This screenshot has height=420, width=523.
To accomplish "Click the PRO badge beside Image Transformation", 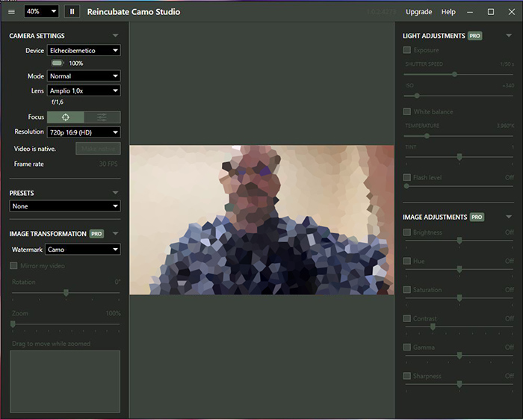I will [96, 234].
